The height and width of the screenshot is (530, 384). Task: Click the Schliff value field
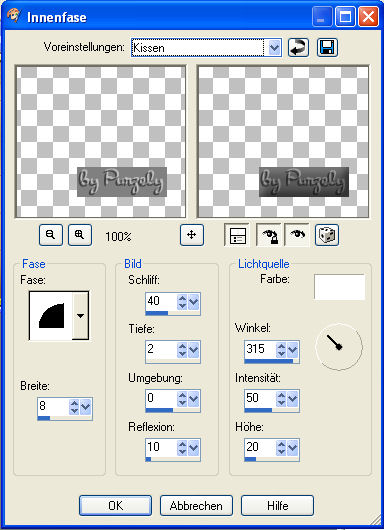pos(161,301)
